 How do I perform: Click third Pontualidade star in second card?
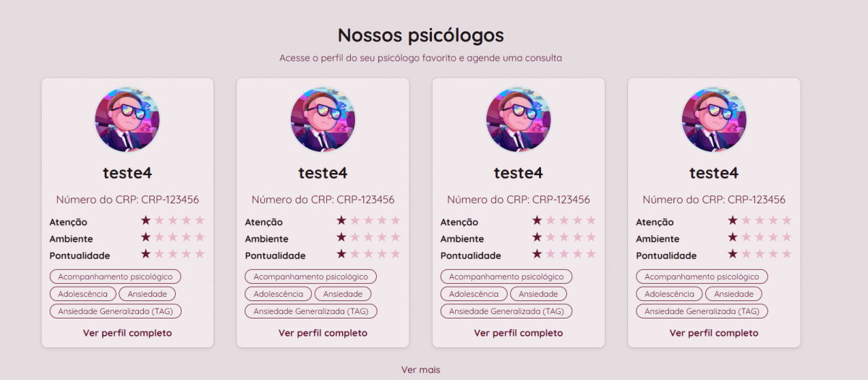click(369, 254)
